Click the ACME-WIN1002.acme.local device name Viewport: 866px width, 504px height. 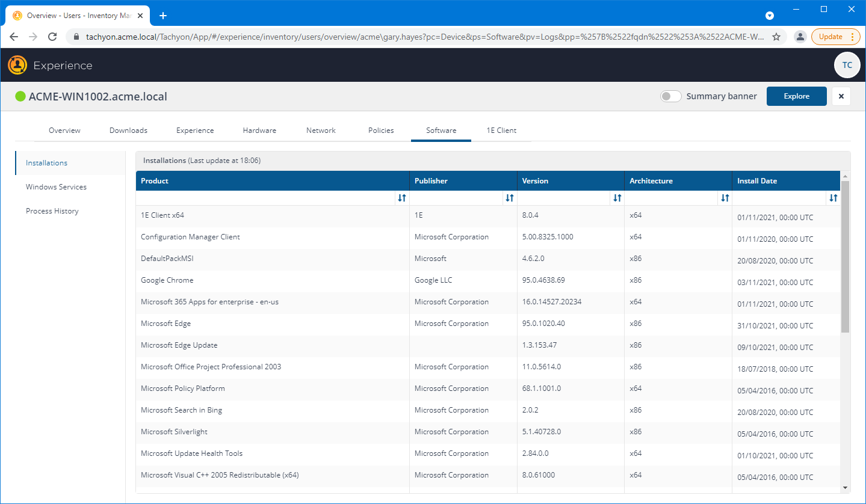pos(98,96)
